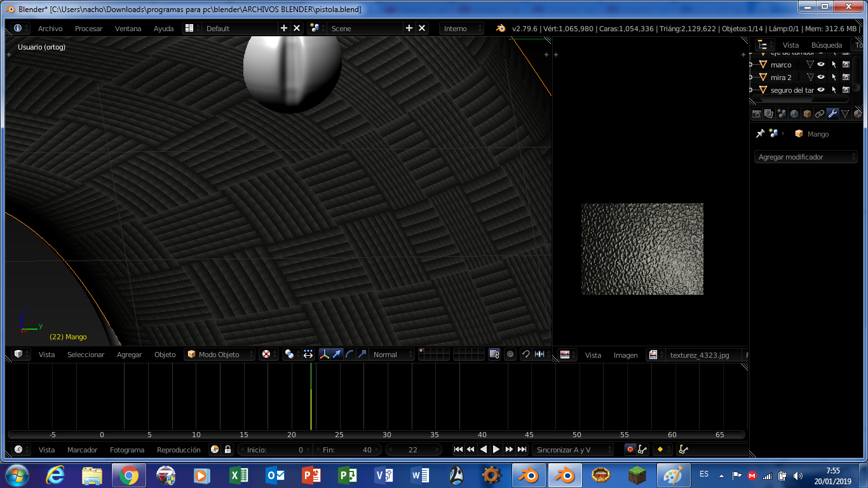Click the insert keyframe key icon
The image size is (868, 488).
click(x=682, y=449)
